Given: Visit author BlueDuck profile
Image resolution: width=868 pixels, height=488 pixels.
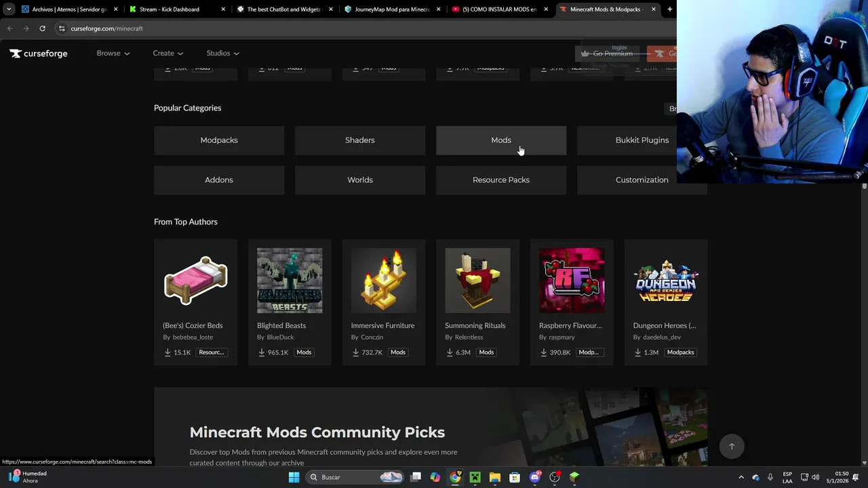Looking at the screenshot, I should [x=280, y=338].
